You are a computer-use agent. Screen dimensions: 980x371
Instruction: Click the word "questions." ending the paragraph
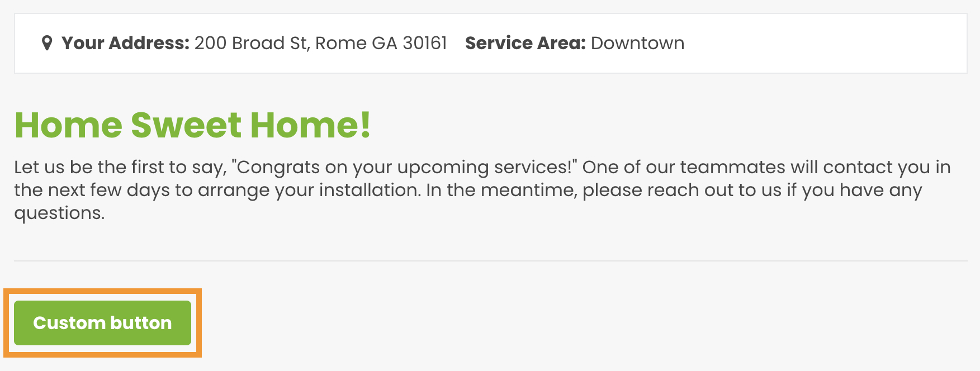tap(59, 213)
